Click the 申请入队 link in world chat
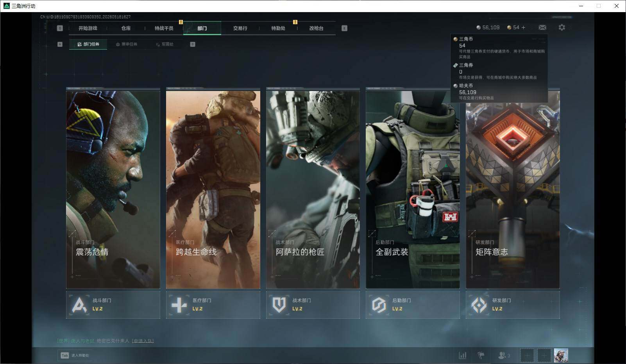This screenshot has width=626, height=364. pyautogui.click(x=143, y=341)
